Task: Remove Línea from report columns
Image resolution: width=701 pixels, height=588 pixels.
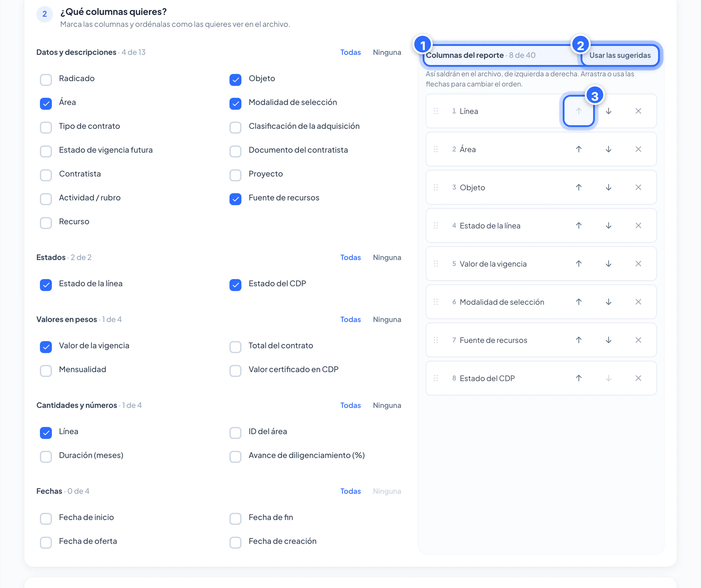Action: point(638,111)
